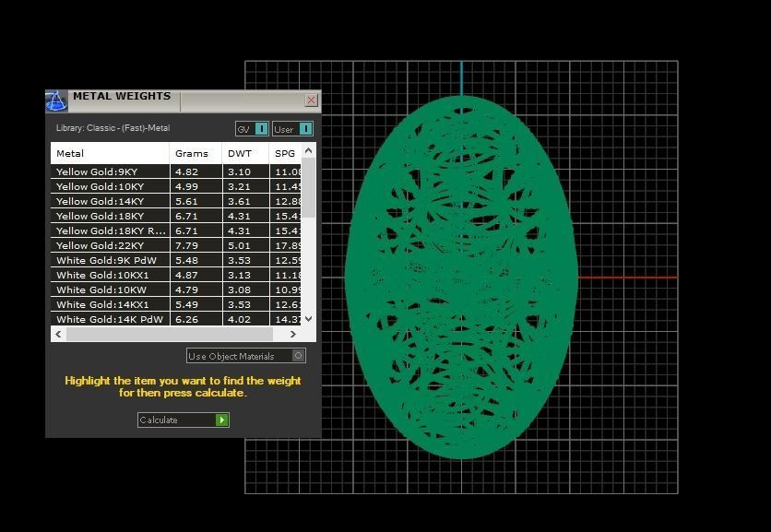771x532 pixels.
Task: Select the Yellow Gold:18KY R... row
Action: coord(176,231)
